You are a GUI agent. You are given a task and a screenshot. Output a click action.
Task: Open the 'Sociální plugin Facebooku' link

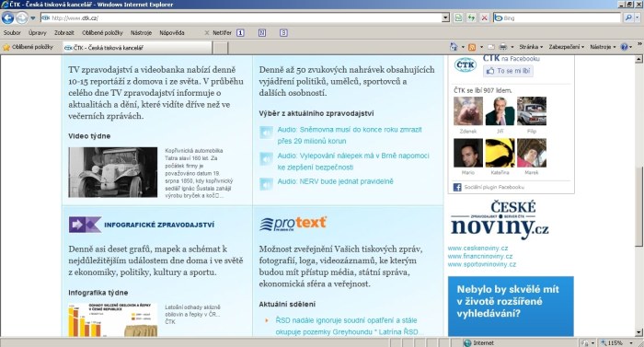[x=494, y=187]
